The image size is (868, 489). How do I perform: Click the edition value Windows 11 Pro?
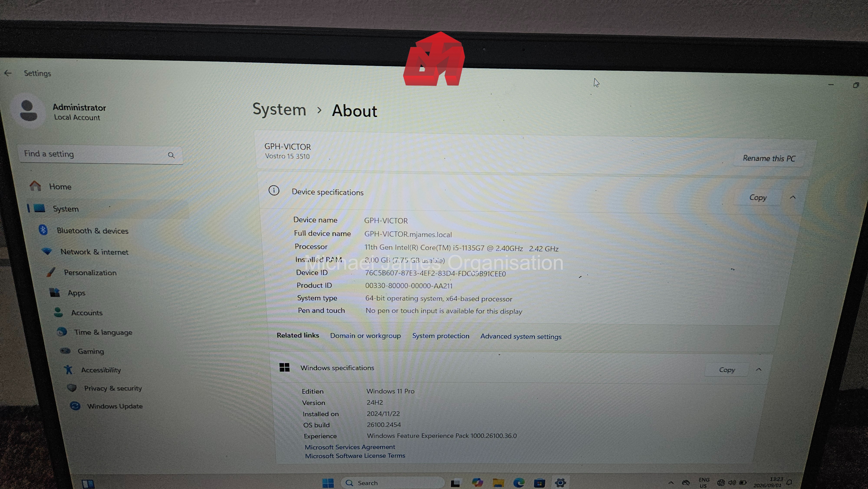[x=390, y=391]
